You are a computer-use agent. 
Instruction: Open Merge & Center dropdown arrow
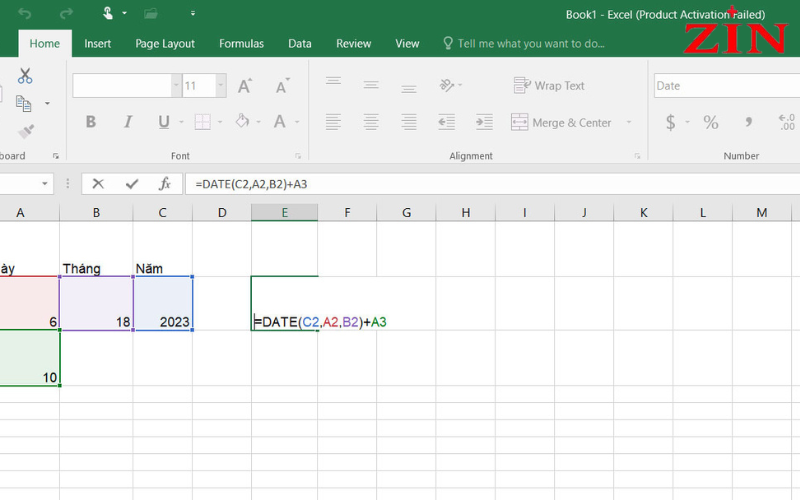pos(629,122)
